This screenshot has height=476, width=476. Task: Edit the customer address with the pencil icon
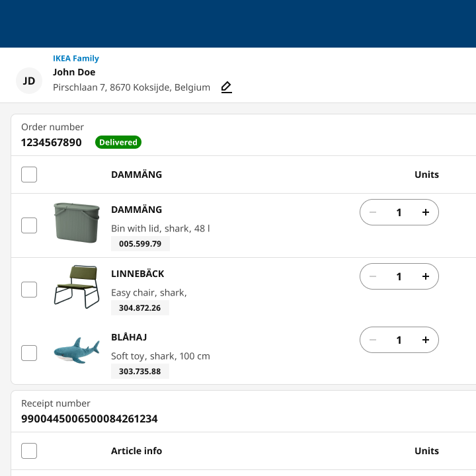pos(227,87)
